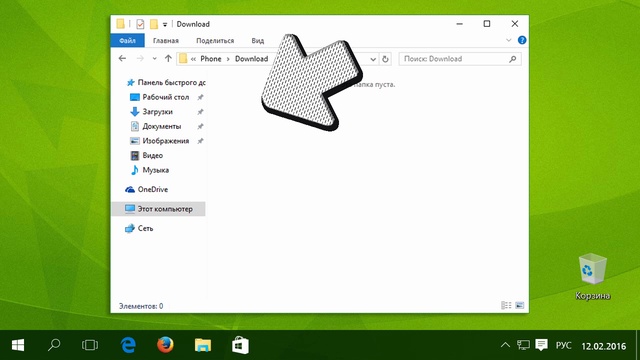This screenshot has width=640, height=360.
Task: Click File Explorer taskbar icon
Action: (203, 345)
